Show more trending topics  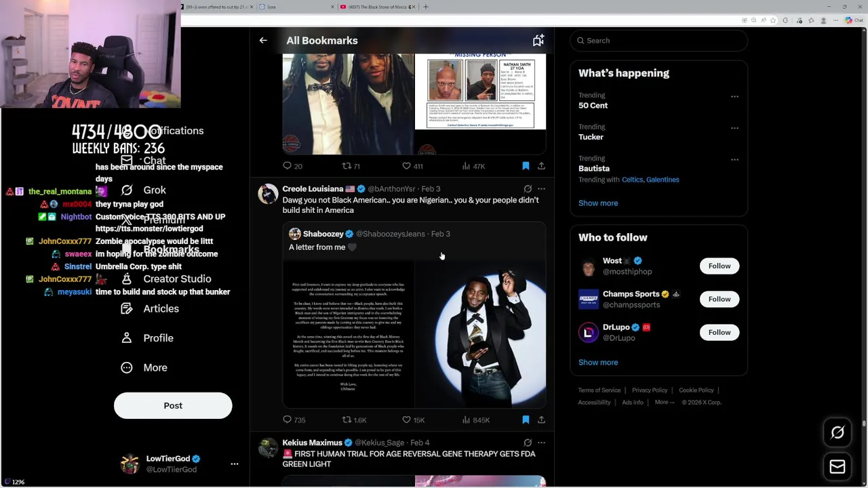(598, 203)
